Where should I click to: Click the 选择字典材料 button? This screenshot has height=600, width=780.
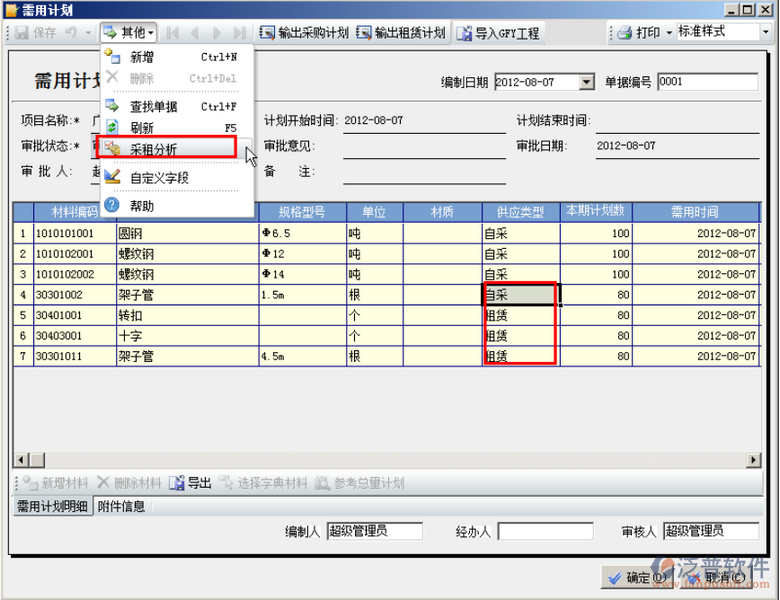point(263,483)
